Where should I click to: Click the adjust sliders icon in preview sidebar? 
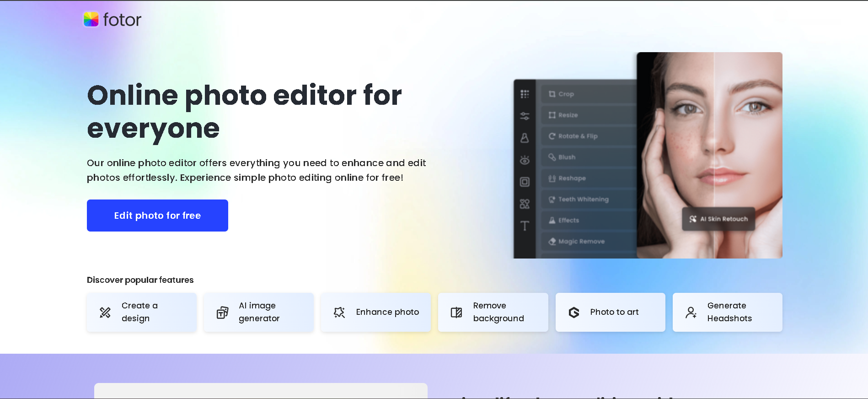point(525,116)
